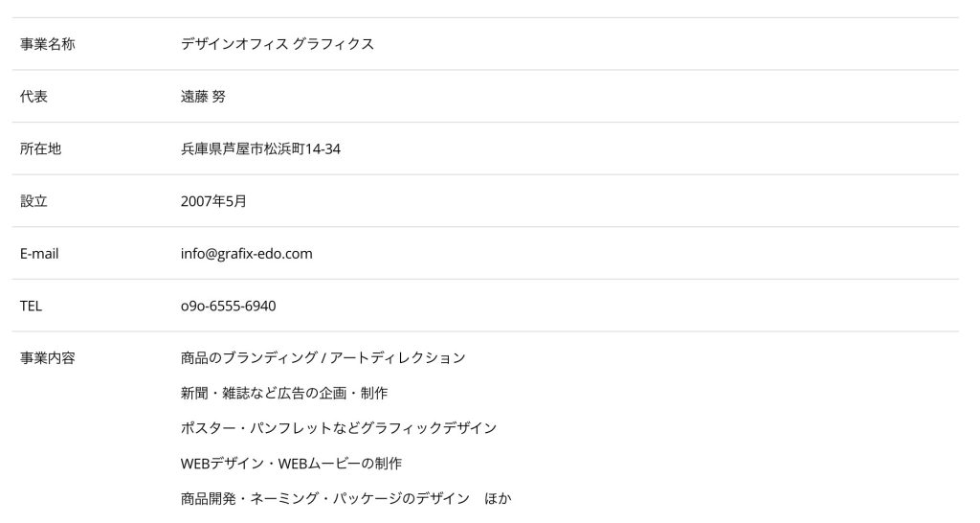980x523 pixels.
Task: Click the 所在地 row label
Action: 40,149
